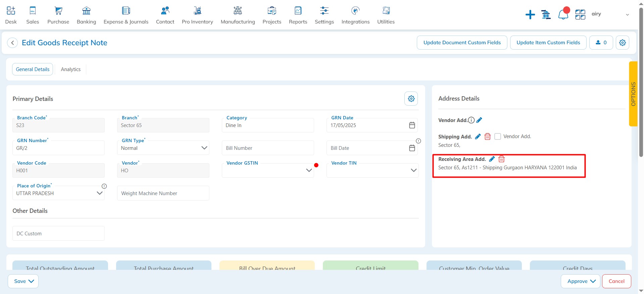Delete Shipping Add. with trash icon
Viewport: 644px width, 294px height.
pyautogui.click(x=488, y=136)
